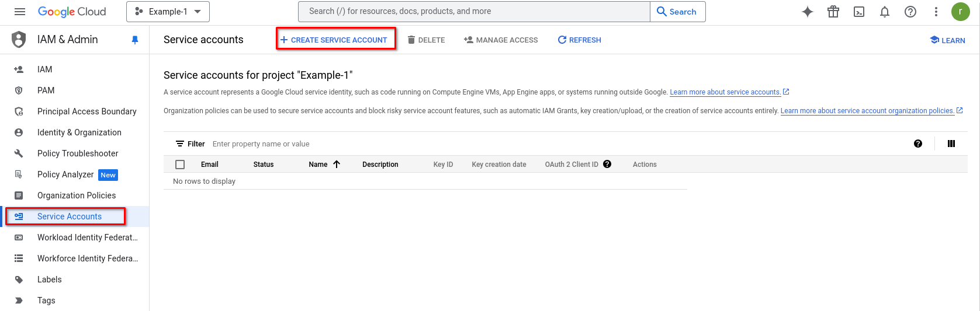Click the Tags arrow icon
The height and width of the screenshot is (311, 980).
[x=19, y=300]
